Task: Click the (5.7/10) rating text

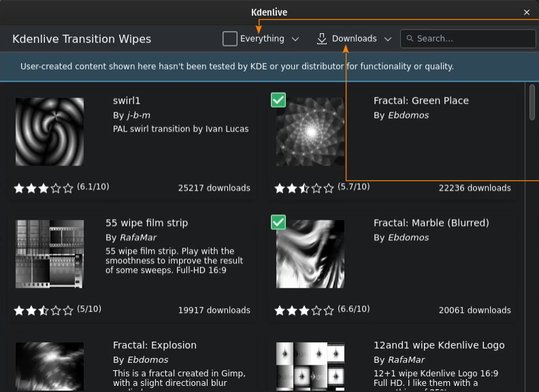Action: tap(354, 186)
